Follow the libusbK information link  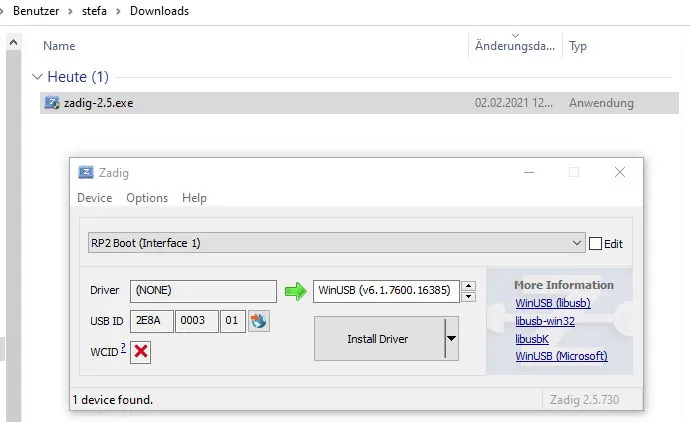click(x=533, y=338)
